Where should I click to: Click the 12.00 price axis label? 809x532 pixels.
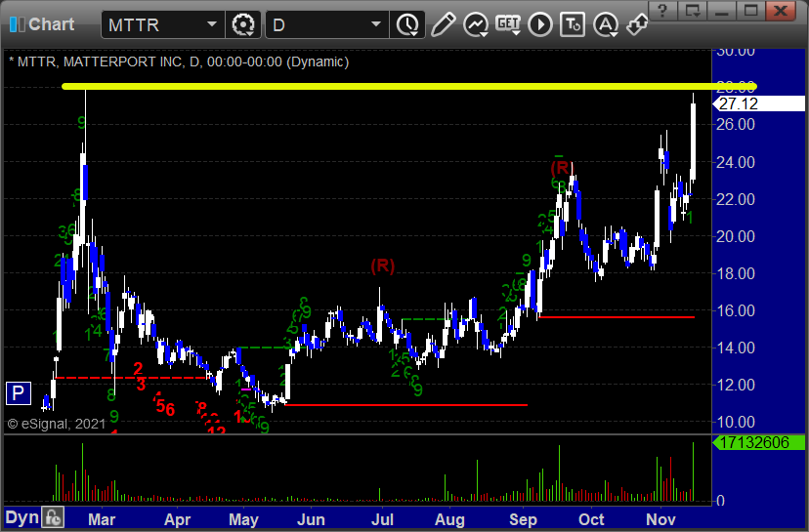pos(736,385)
